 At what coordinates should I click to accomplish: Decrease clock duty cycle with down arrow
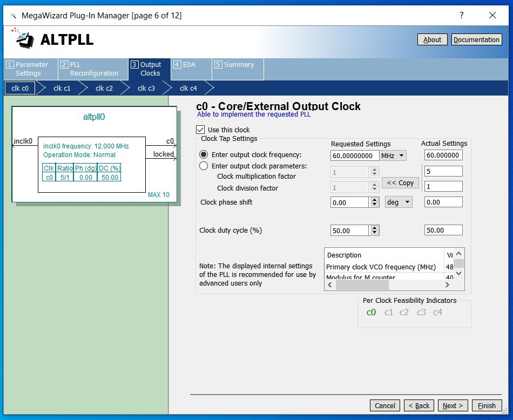pos(375,233)
